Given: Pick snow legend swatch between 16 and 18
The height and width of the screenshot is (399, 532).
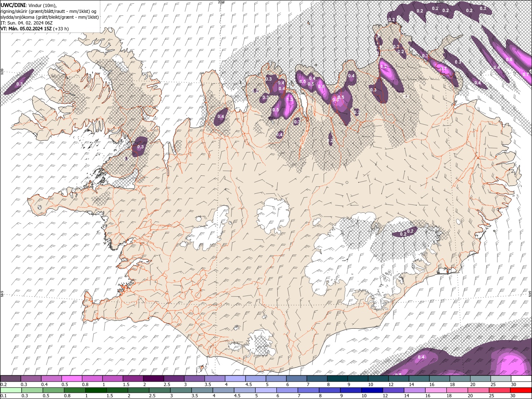Looking at the screenshot, I should coord(439,379).
